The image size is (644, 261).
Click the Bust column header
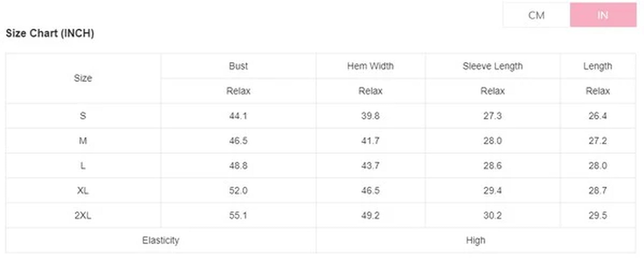tap(238, 66)
